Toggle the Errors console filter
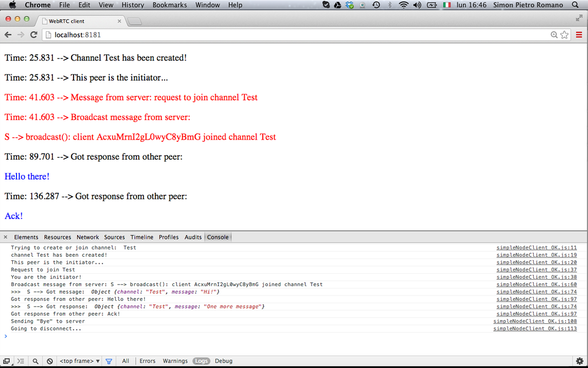 tap(147, 361)
